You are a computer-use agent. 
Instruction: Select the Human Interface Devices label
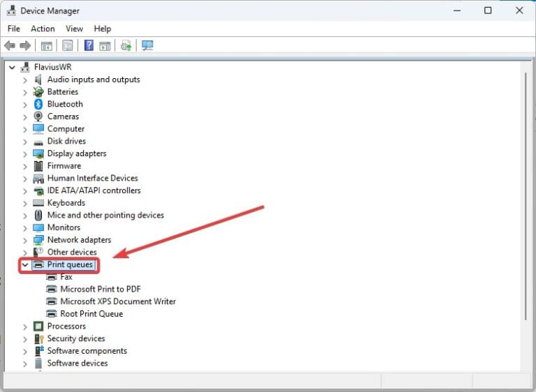click(x=93, y=178)
